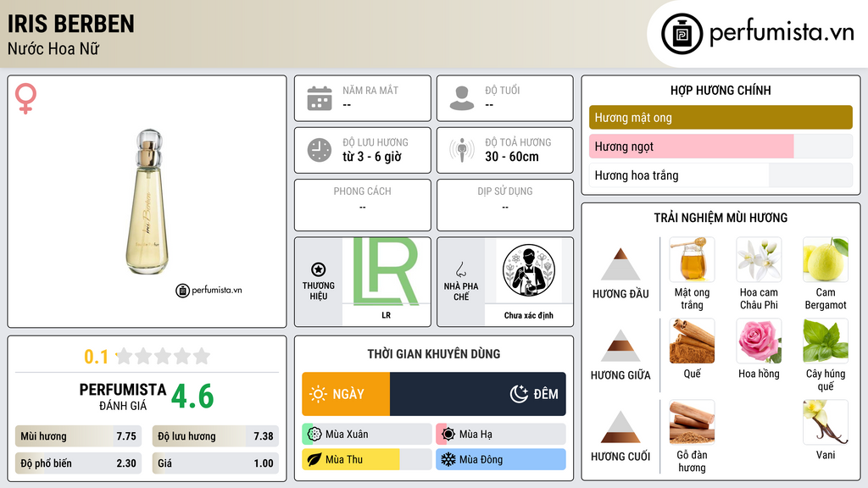This screenshot has width=868, height=488.
Task: Click the perfumista.vn watermark under bottle
Action: coord(209,290)
